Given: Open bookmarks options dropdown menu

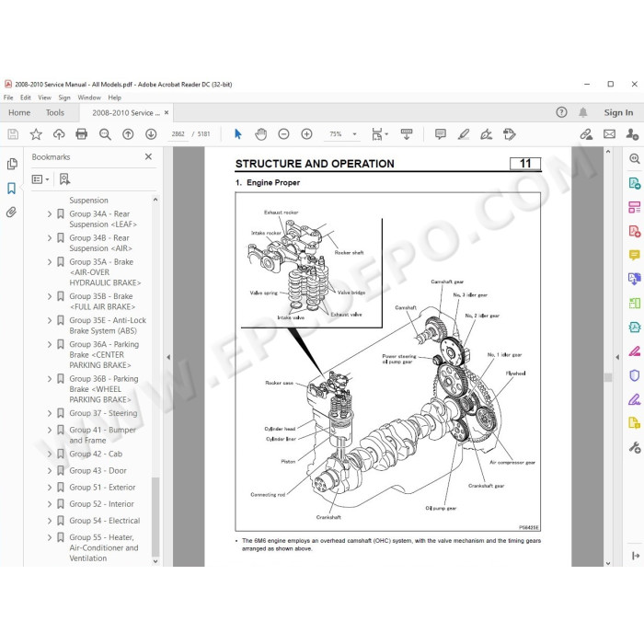Looking at the screenshot, I should [x=40, y=179].
